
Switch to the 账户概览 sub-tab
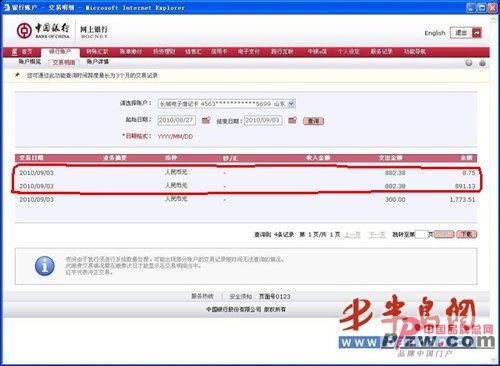pyautogui.click(x=29, y=62)
